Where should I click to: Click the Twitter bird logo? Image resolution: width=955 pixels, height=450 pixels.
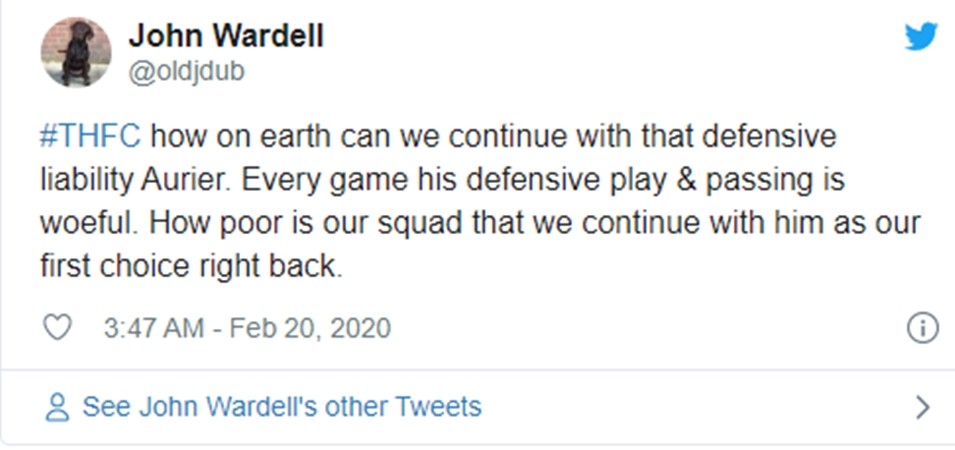click(920, 36)
